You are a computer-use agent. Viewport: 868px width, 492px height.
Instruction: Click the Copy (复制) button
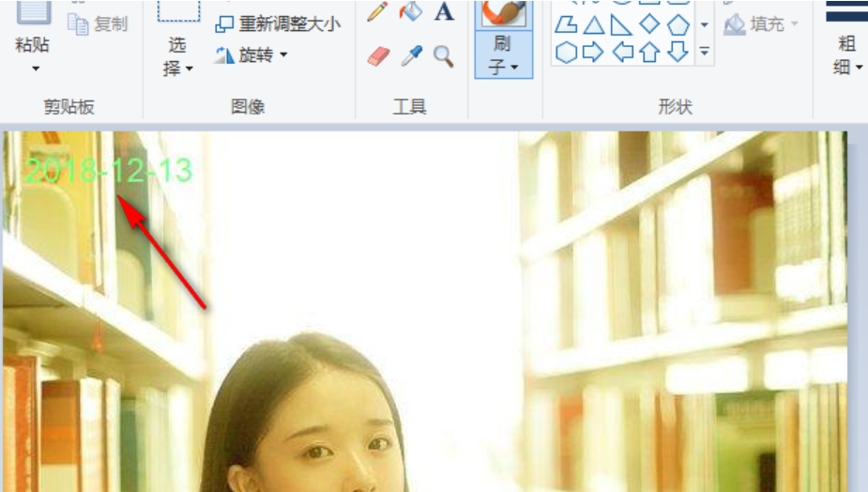(98, 23)
